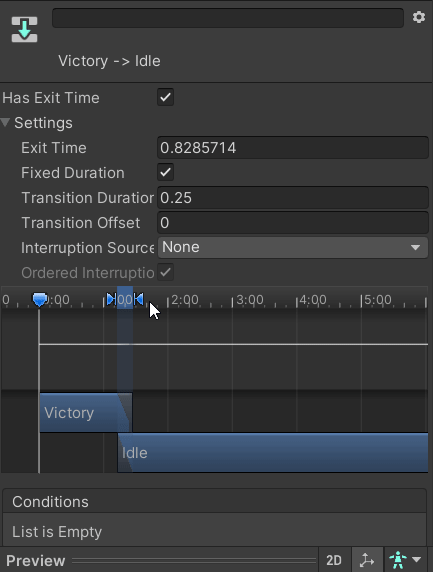Toggle the preview pivot axes icon
Viewport: 433px width, 572px height.
pyautogui.click(x=367, y=560)
